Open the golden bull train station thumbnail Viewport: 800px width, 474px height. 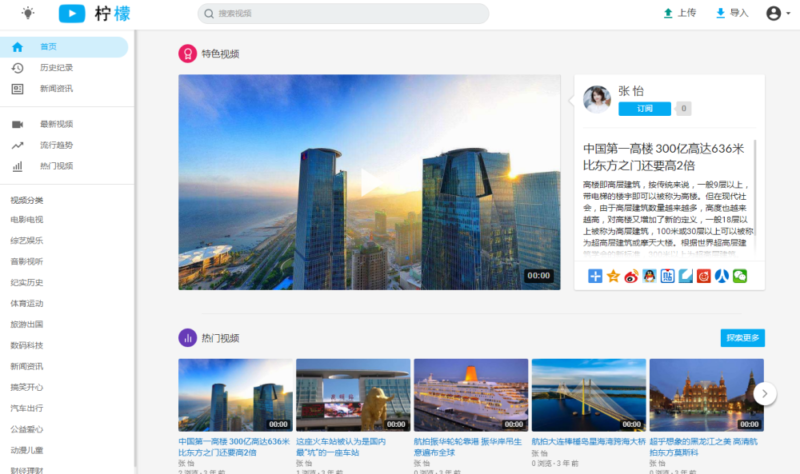(x=353, y=395)
